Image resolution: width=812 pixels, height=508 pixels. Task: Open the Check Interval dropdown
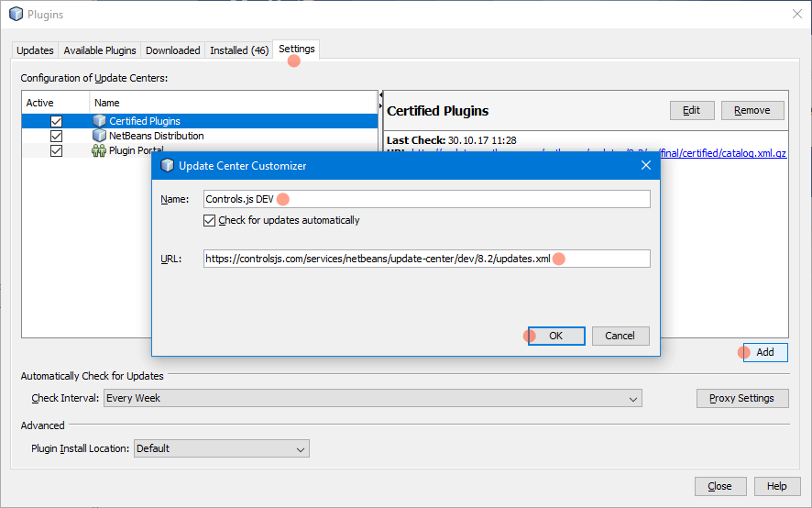[373, 398]
